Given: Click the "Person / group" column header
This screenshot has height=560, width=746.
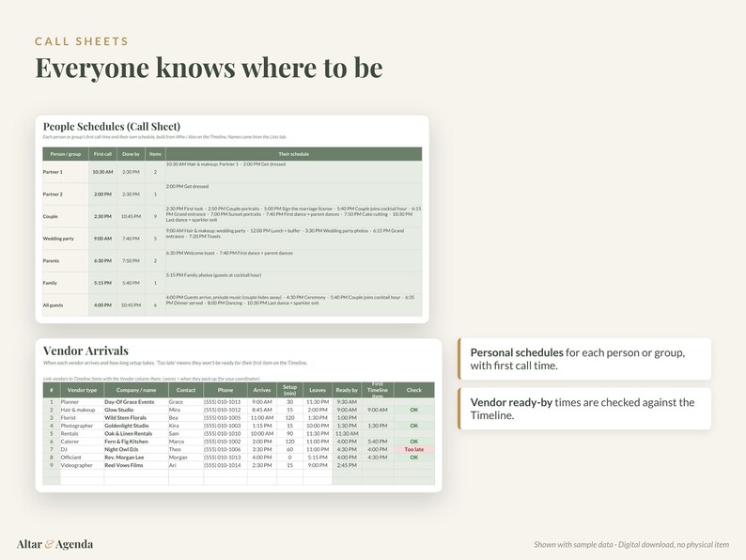Looking at the screenshot, I should [66, 154].
